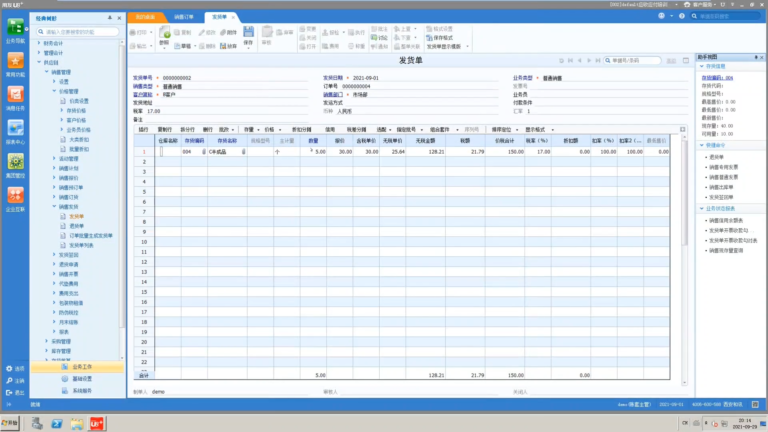Pin the 经典树形 navigation panel
The width and height of the screenshot is (768, 432).
tap(110, 18)
